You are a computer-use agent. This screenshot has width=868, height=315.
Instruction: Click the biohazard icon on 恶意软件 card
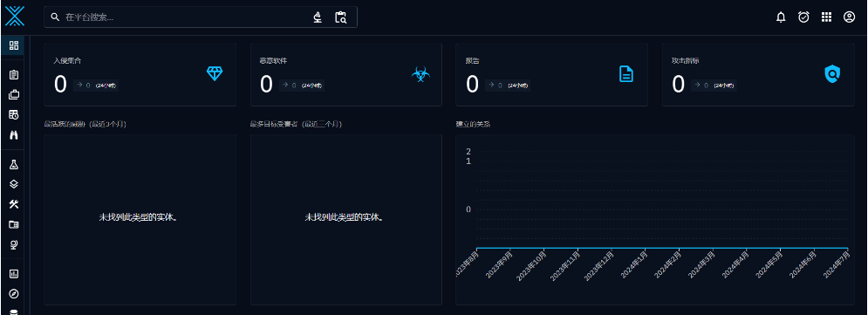(420, 73)
